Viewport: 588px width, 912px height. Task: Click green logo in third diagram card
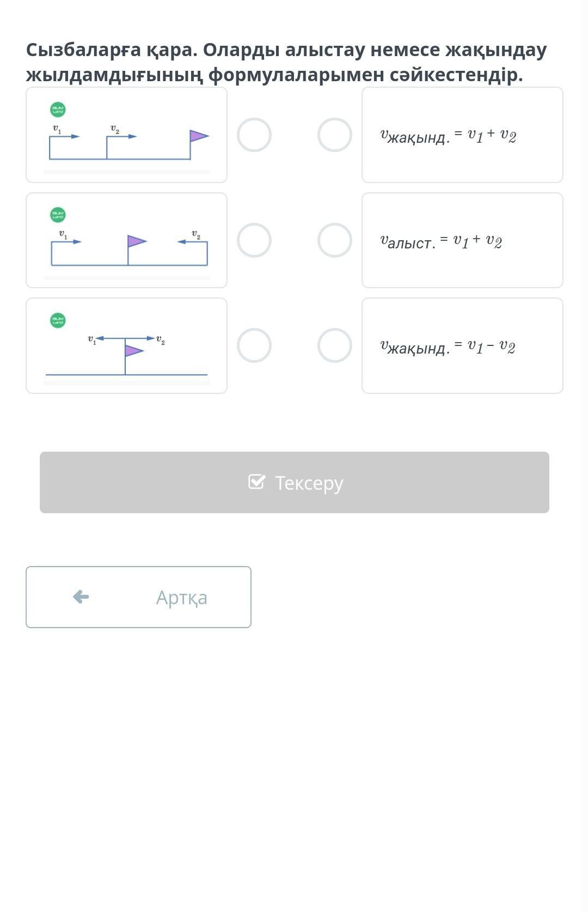coord(58,320)
